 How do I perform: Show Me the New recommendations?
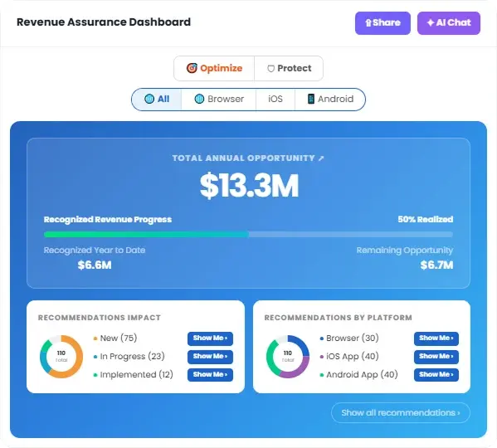210,338
